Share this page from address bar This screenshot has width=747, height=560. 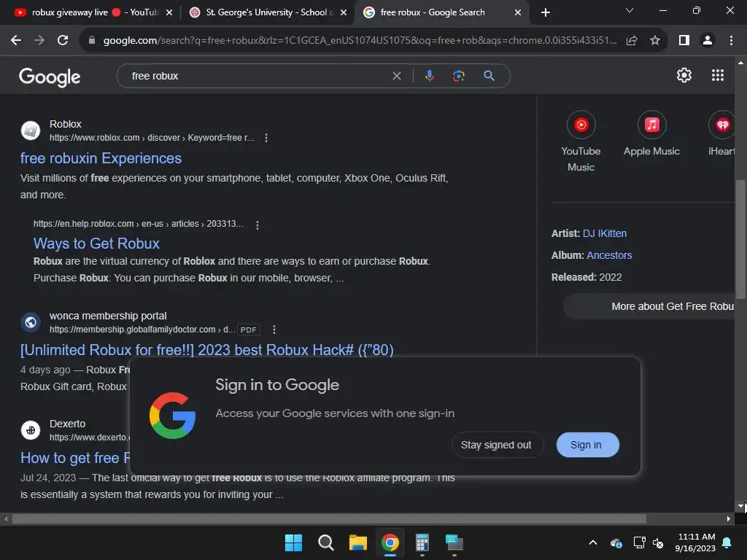[632, 41]
